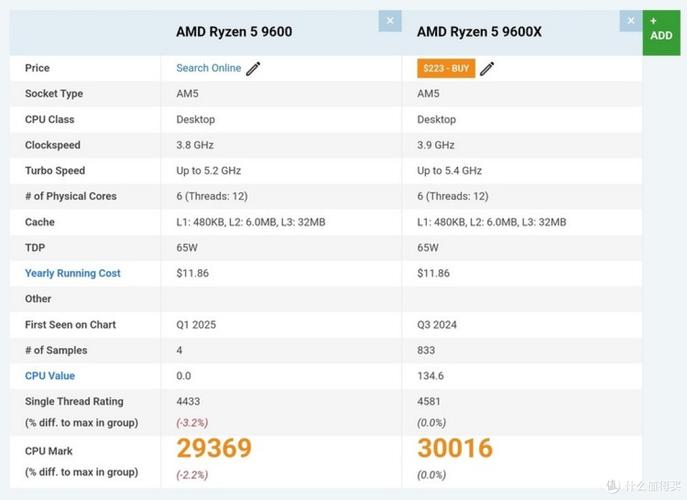Viewport: 687px width, 500px height.
Task: Click the pencil icon beside $223 BUY
Action: tap(487, 68)
